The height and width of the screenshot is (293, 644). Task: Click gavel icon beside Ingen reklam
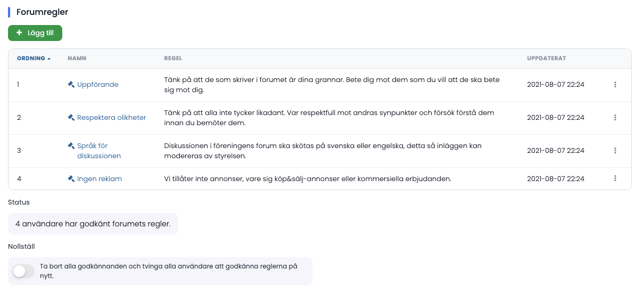[x=71, y=179]
